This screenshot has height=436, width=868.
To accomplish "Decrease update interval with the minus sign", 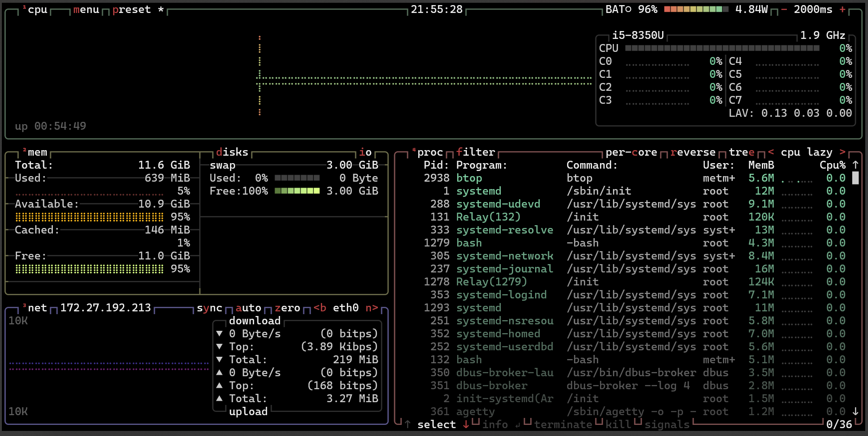I will 784,9.
